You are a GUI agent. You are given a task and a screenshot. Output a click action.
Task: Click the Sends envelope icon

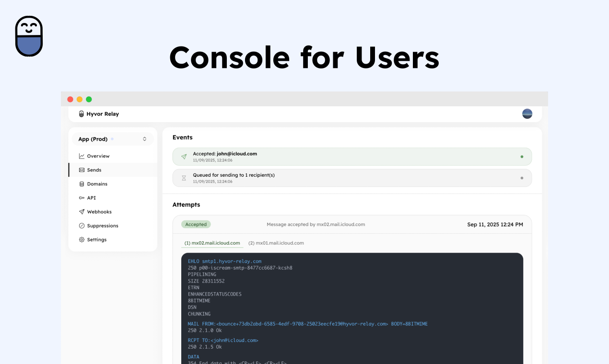pyautogui.click(x=82, y=170)
